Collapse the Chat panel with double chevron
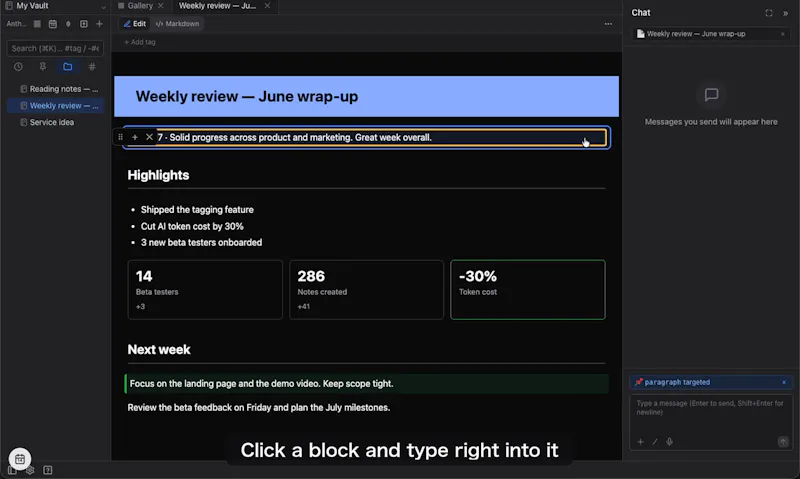 786,13
